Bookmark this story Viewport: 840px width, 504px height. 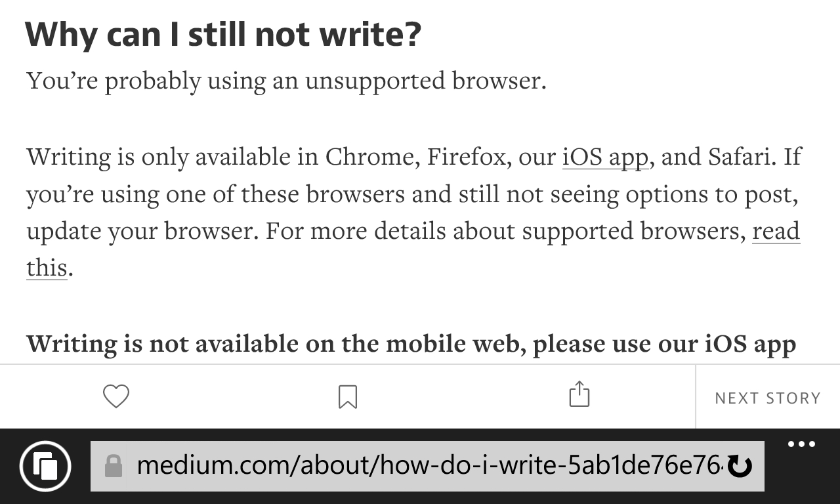348,396
